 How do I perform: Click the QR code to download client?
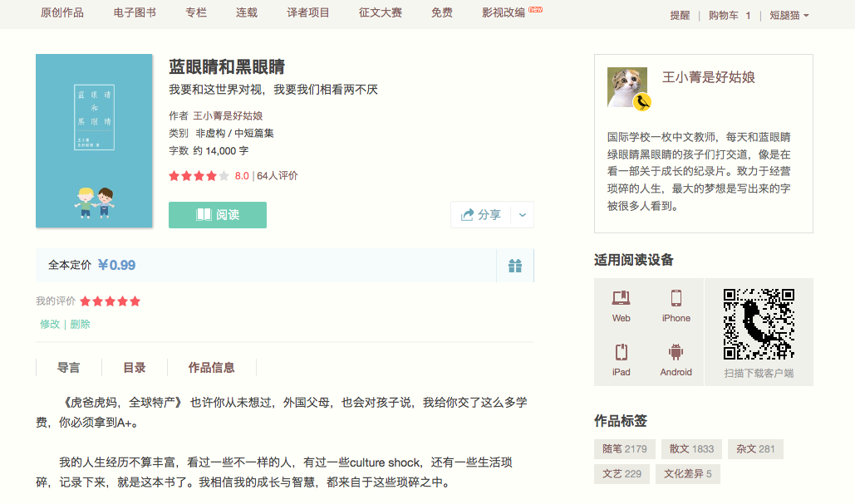click(759, 324)
